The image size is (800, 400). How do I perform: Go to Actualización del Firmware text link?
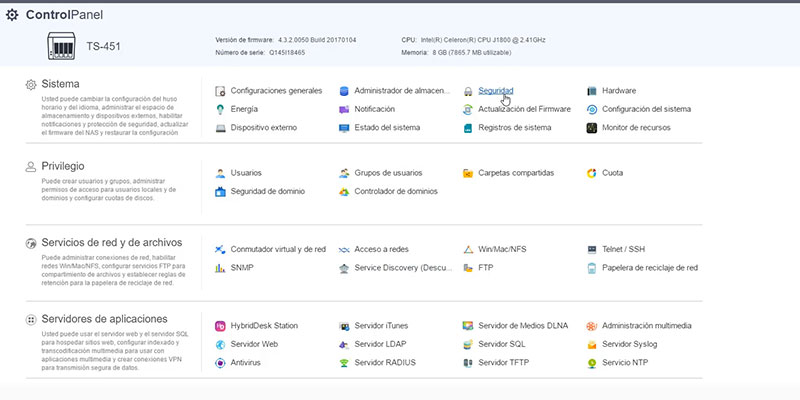pyautogui.click(x=524, y=109)
